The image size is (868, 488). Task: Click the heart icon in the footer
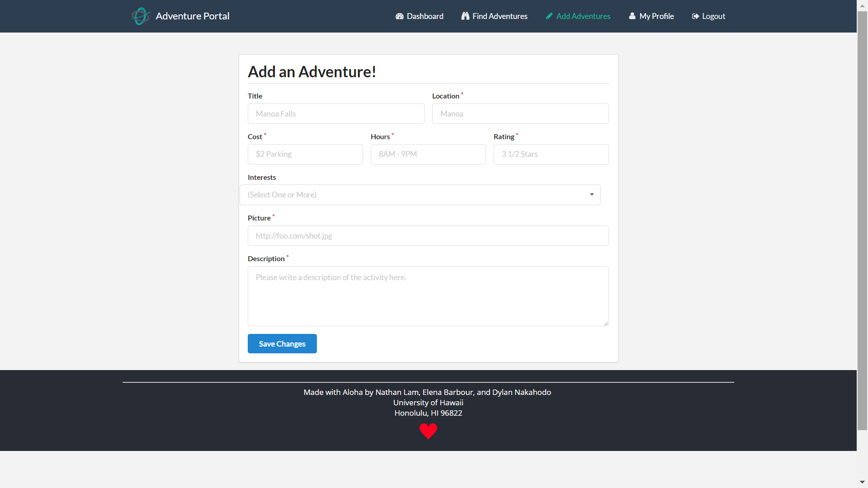[x=428, y=431]
